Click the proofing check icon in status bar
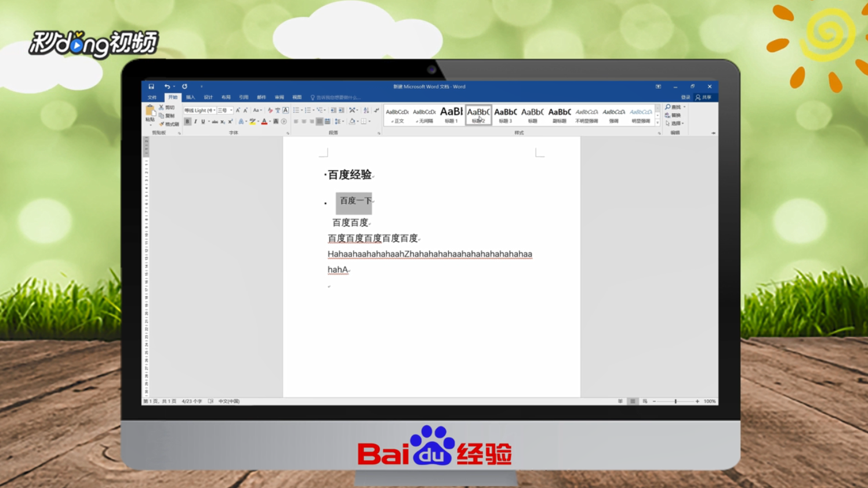This screenshot has height=488, width=868. [210, 401]
